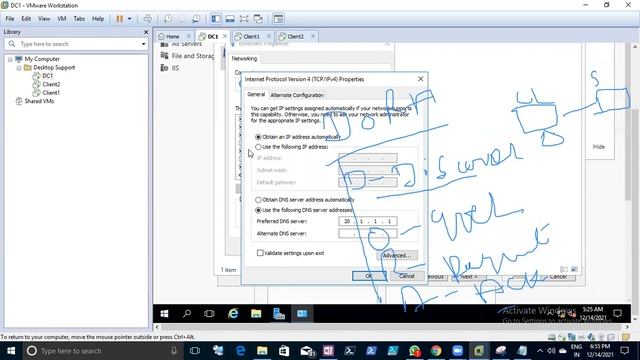Switch to the Home tab
Screen dimensions: 640x360
click(x=172, y=36)
